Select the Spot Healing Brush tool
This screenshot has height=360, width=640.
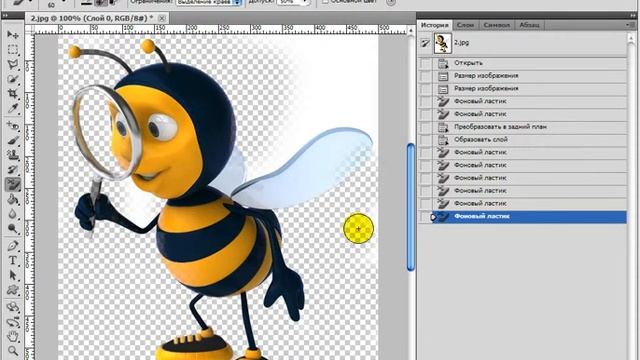[x=13, y=126]
